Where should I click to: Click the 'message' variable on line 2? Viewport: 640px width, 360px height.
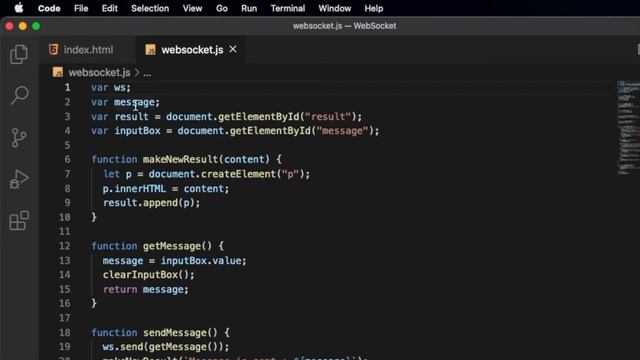coord(134,102)
